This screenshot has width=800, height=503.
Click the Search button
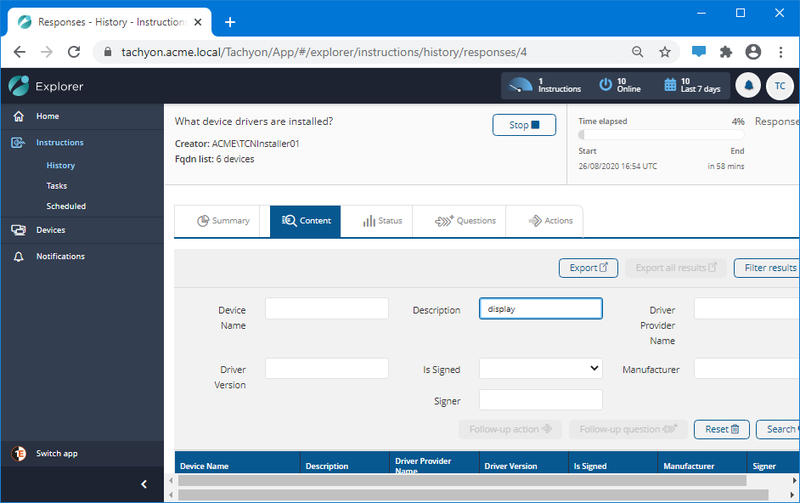click(778, 430)
